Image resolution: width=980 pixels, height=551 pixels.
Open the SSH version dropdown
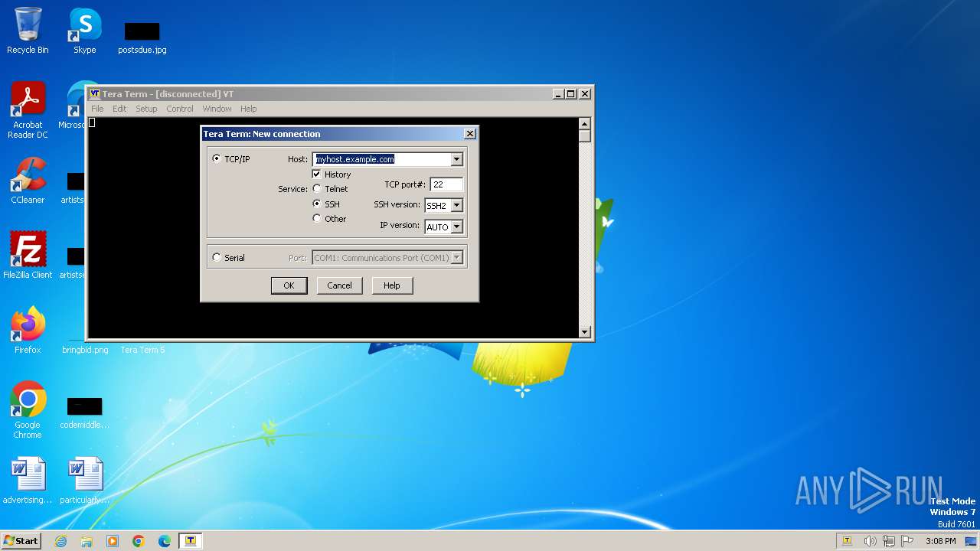pos(456,205)
